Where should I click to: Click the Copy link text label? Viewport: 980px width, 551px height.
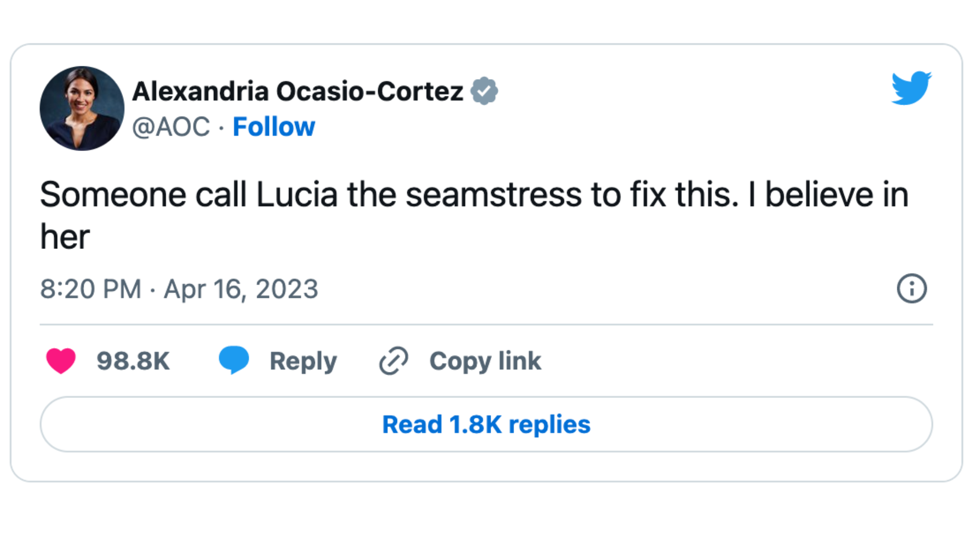485,361
